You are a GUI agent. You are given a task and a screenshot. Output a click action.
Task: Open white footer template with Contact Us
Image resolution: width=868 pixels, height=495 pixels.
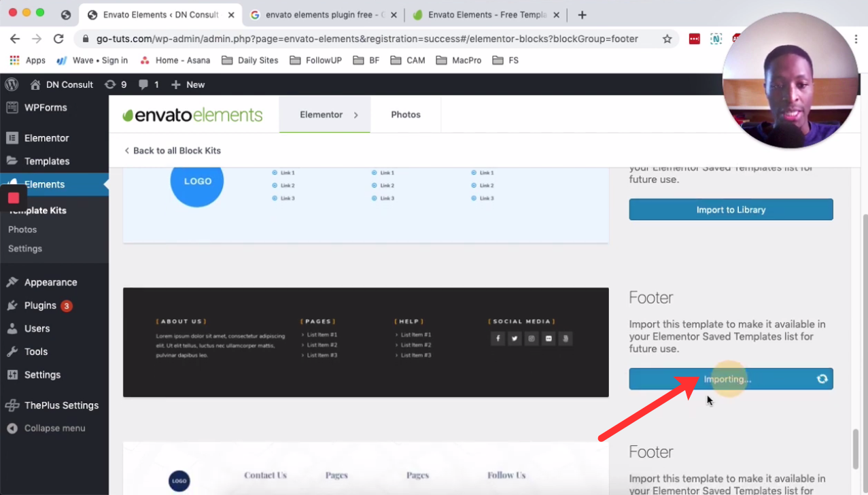coord(366,468)
